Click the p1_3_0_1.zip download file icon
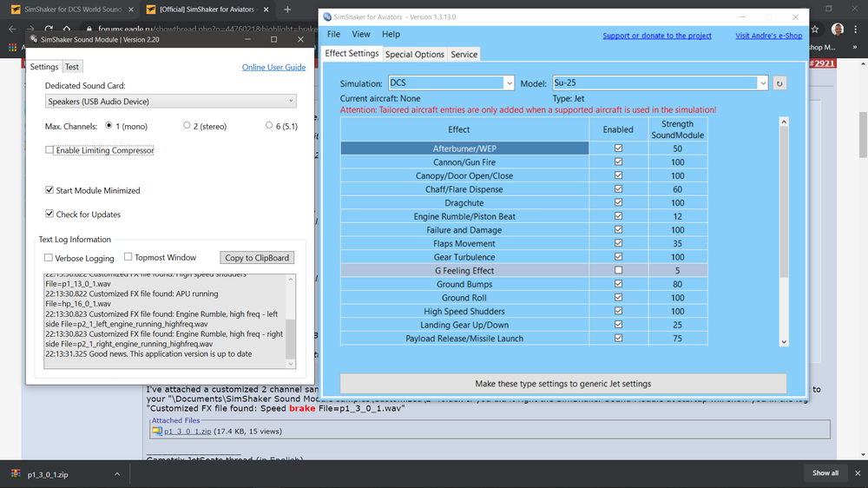Viewport: 868px width, 488px height. [x=15, y=474]
